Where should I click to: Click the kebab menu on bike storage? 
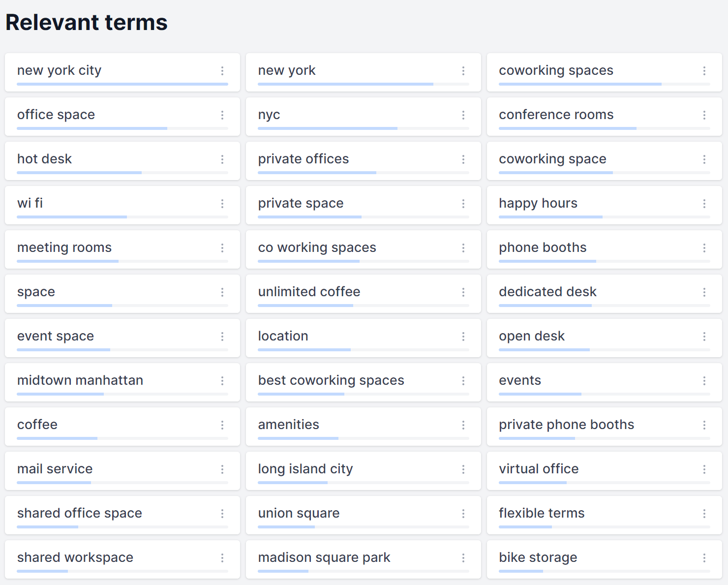coord(704,558)
